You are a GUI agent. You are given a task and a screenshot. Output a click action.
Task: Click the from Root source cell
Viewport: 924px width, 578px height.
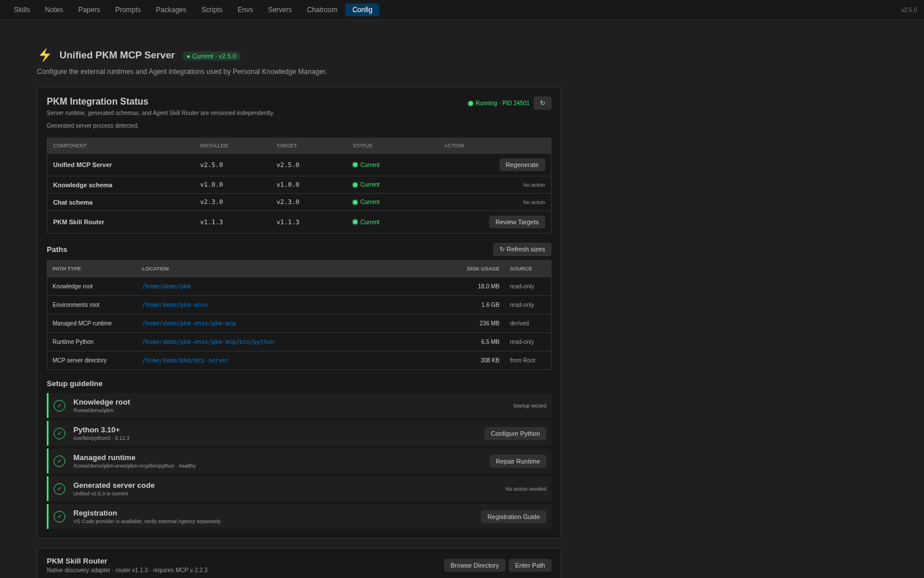coord(523,361)
